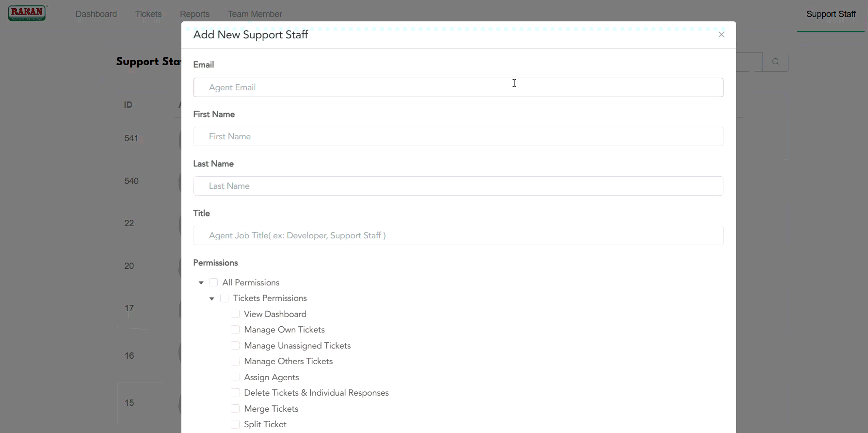This screenshot has width=868, height=433.
Task: Focus the Last Name text box
Action: [458, 186]
